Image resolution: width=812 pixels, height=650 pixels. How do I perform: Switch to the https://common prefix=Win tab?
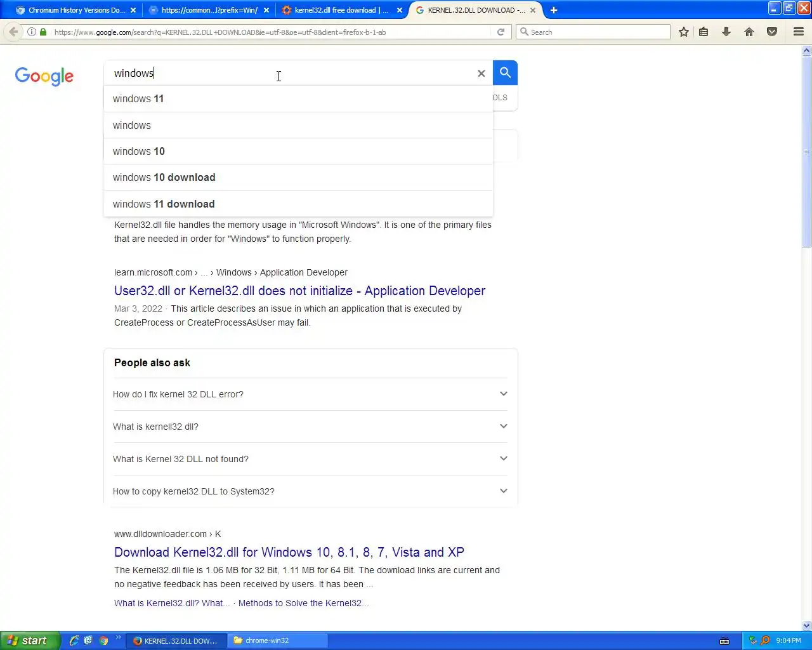click(209, 10)
